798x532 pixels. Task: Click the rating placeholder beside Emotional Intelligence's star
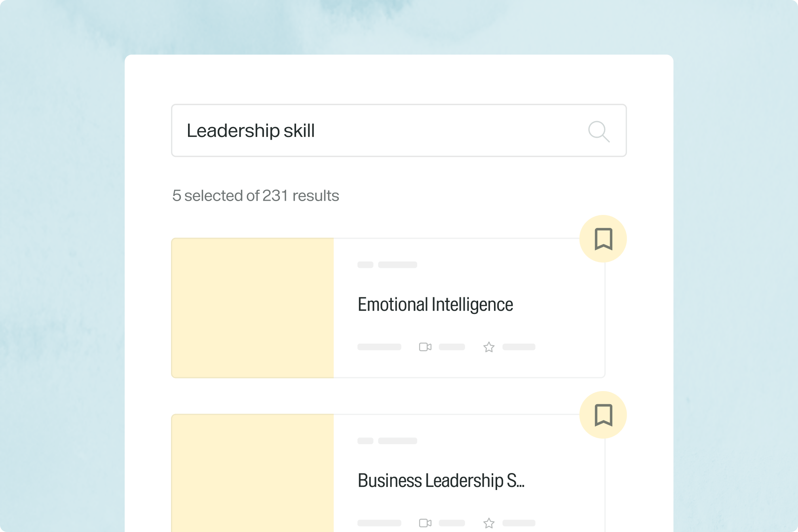coord(519,347)
